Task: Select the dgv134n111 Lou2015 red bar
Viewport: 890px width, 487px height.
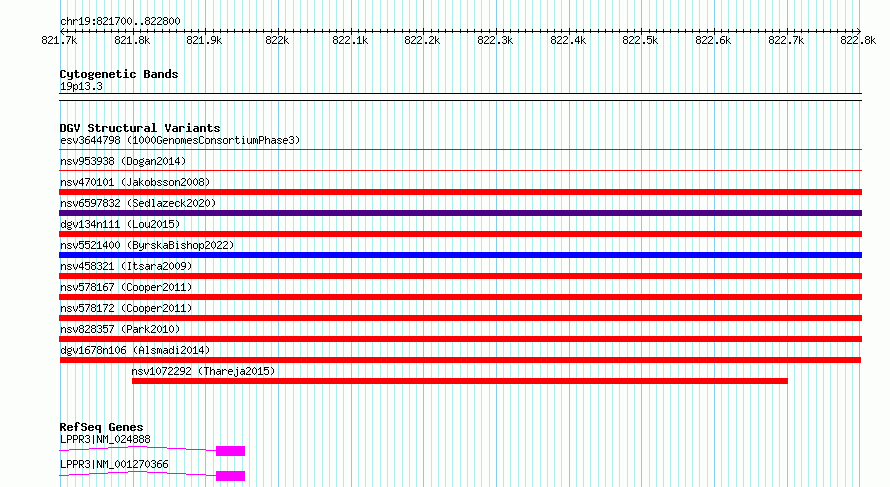Action: coord(460,234)
